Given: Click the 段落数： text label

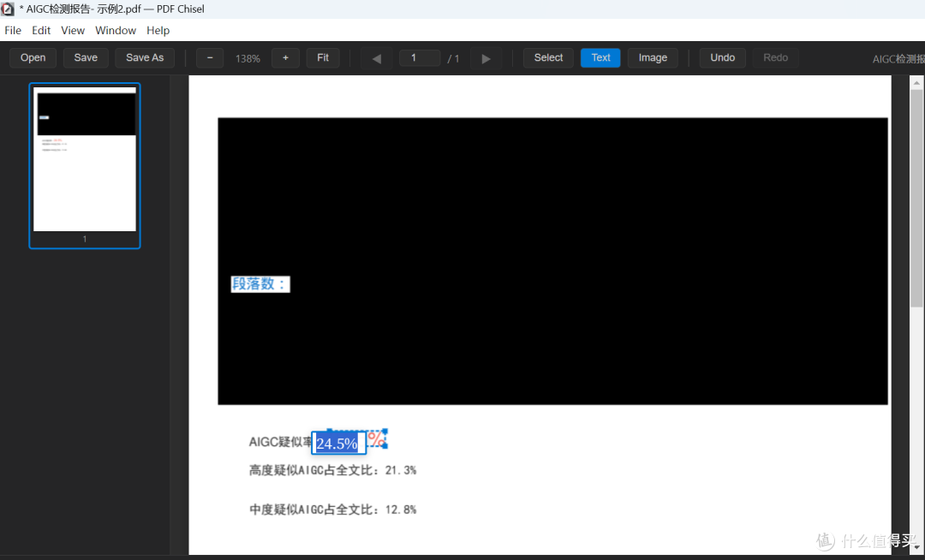Looking at the screenshot, I should click(260, 284).
